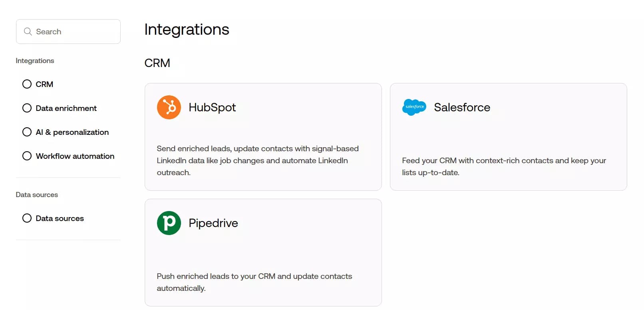Select the Workflow automation filter
The height and width of the screenshot is (310, 644).
27,156
